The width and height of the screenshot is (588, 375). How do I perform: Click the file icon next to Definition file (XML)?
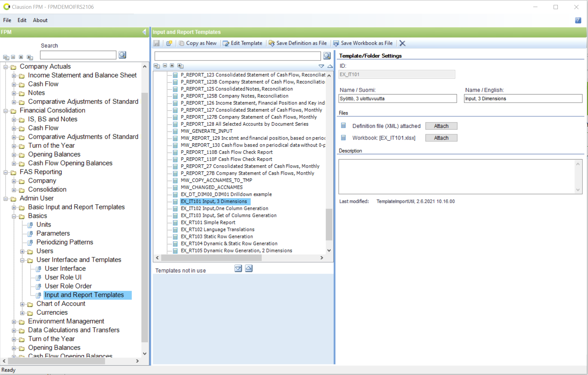click(343, 125)
